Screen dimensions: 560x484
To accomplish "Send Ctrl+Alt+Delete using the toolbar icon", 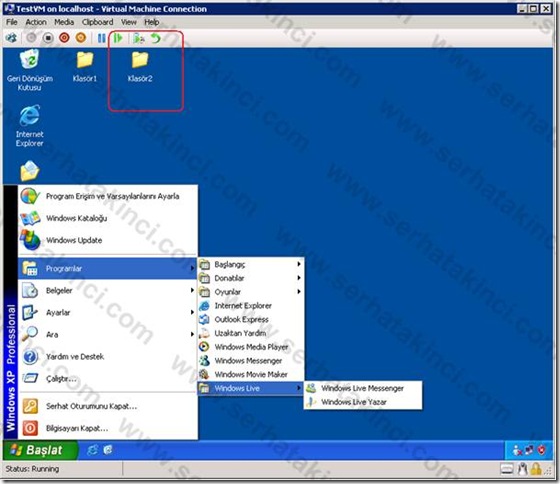I will (x=11, y=38).
